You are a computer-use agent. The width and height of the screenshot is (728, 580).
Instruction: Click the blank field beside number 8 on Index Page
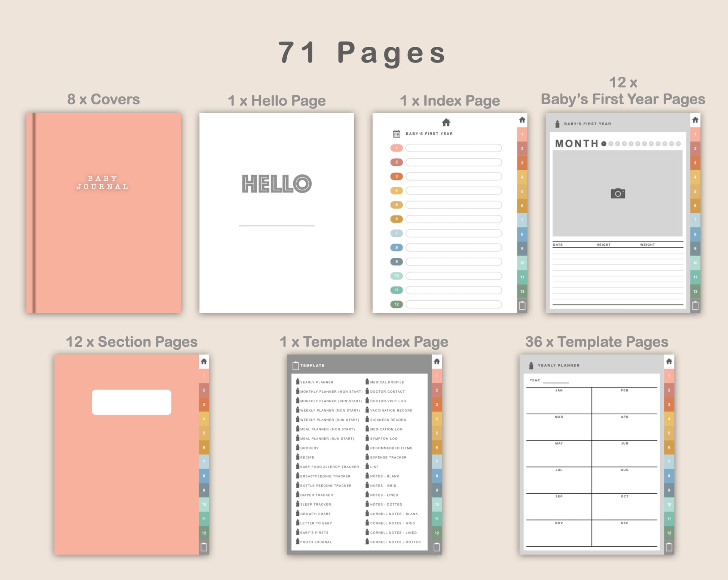453,248
